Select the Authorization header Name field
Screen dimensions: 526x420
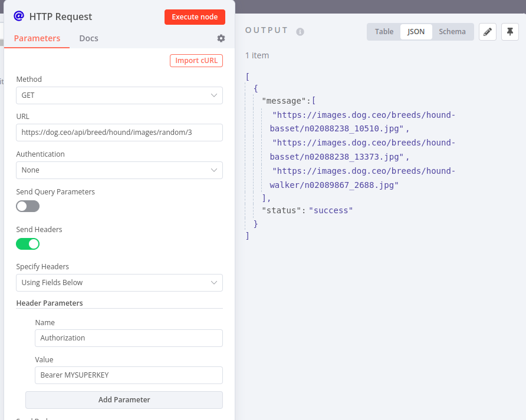129,338
